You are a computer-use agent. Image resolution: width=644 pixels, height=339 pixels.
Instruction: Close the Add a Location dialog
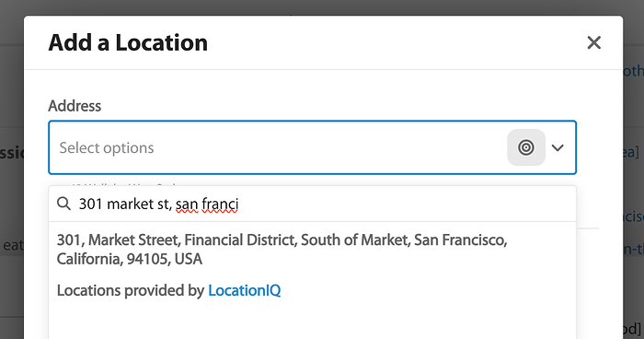point(594,42)
